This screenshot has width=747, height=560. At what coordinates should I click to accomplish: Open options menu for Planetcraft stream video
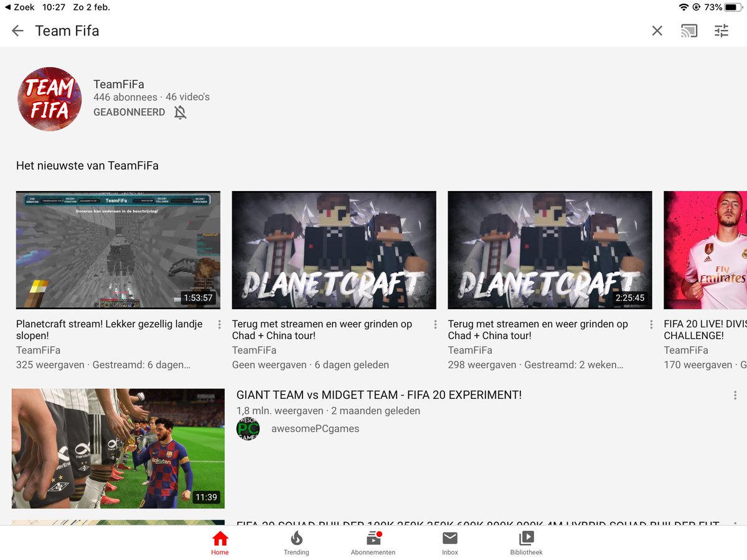[x=219, y=325]
